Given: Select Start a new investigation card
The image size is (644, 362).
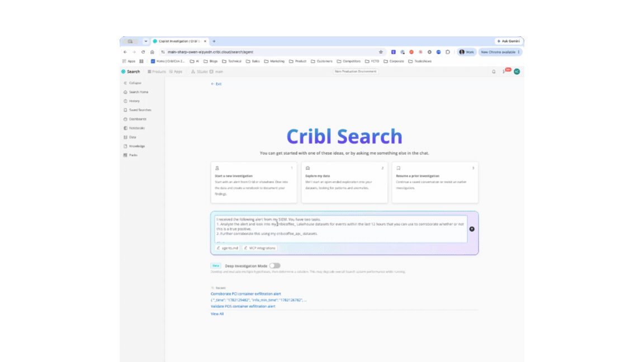Looking at the screenshot, I should coord(254,182).
